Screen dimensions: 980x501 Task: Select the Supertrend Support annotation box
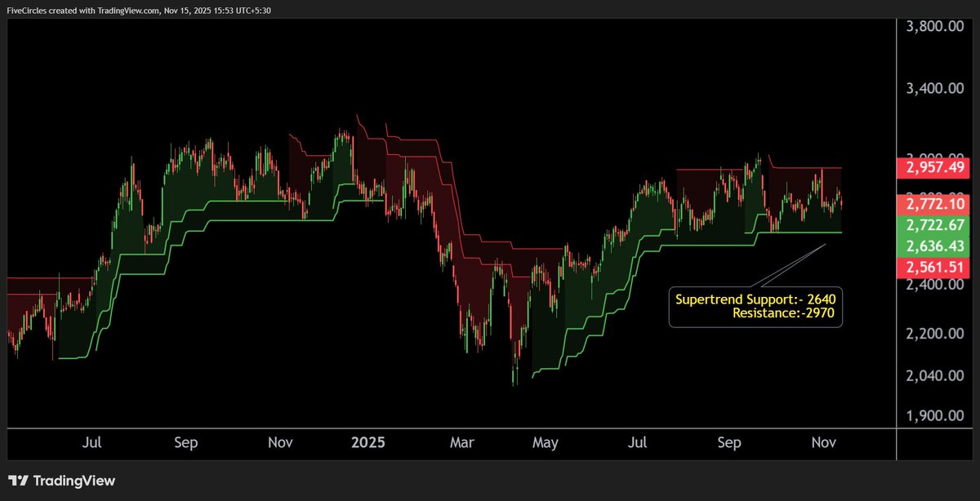click(755, 306)
